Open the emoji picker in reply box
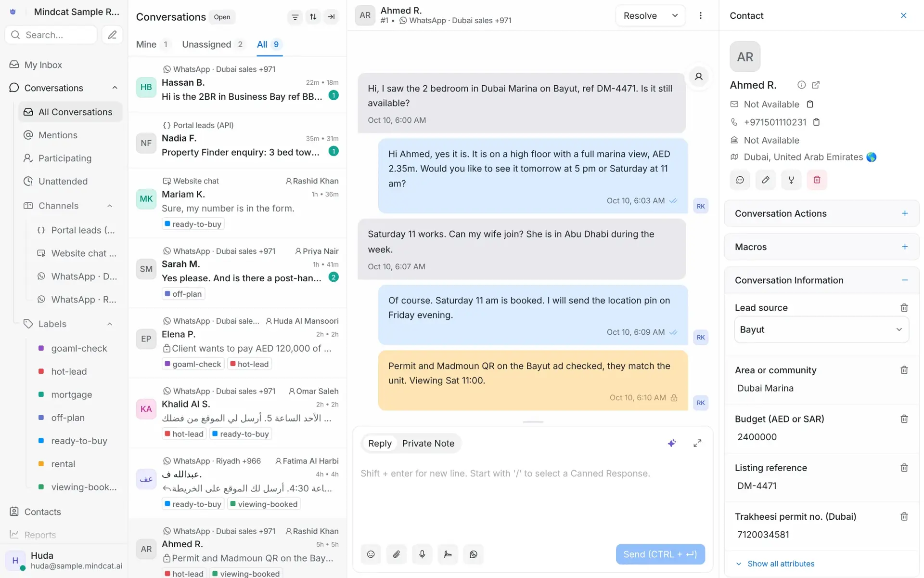This screenshot has height=578, width=924. click(371, 554)
